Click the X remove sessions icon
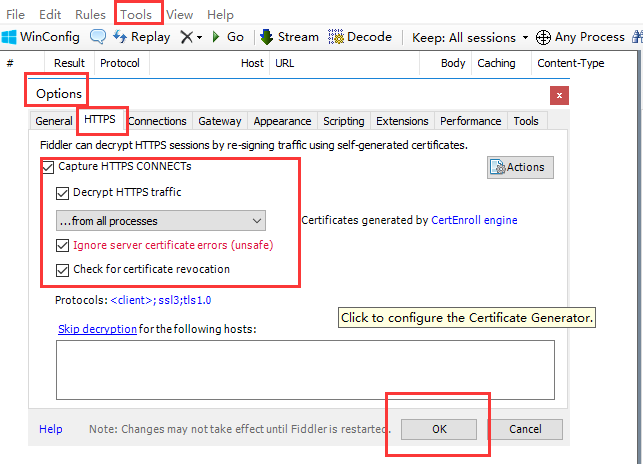This screenshot has height=464, width=643. (x=187, y=37)
